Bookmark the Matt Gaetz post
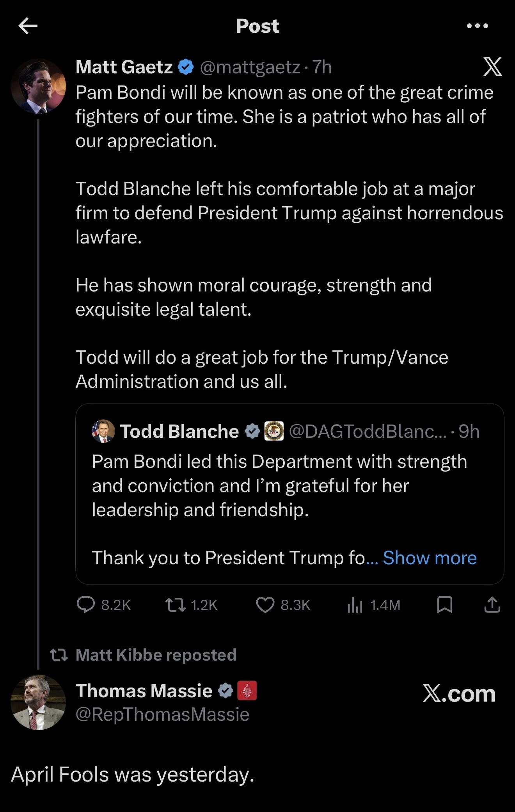The height and width of the screenshot is (812, 515). coord(445,605)
